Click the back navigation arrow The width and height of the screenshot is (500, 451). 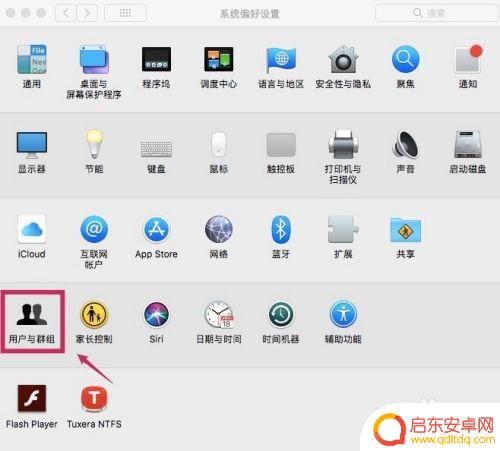66,13
